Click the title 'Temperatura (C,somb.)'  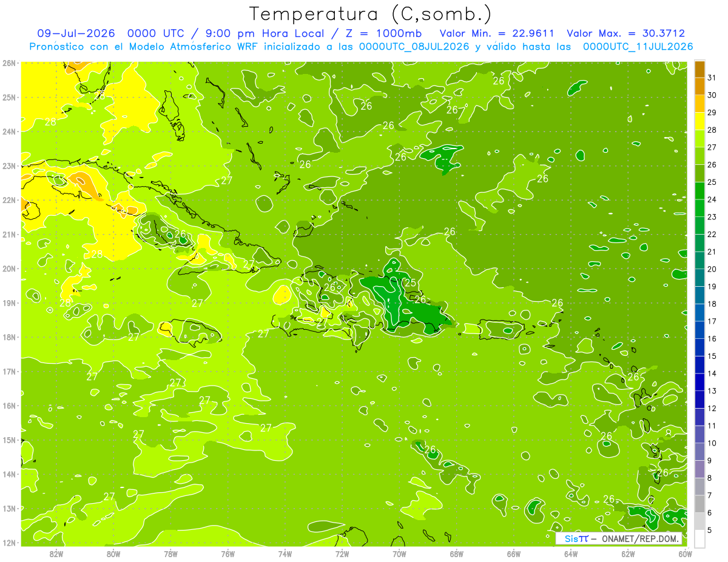tap(370, 14)
